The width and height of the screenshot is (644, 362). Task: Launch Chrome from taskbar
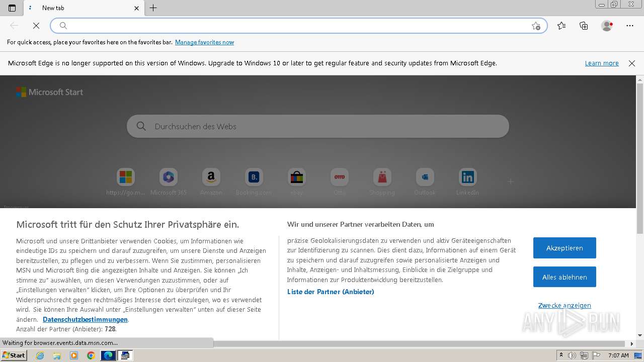[x=91, y=355]
